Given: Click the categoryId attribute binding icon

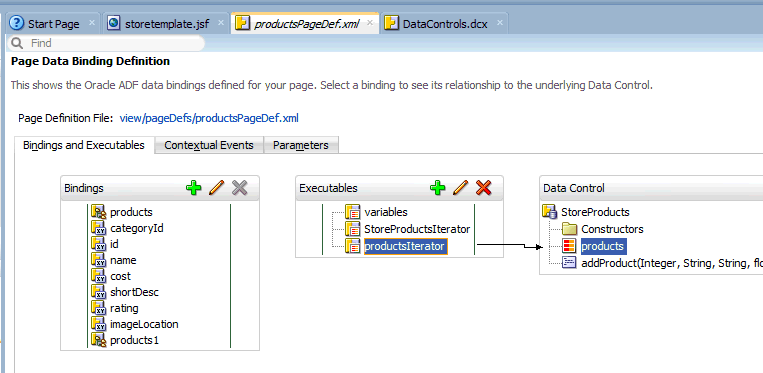Looking at the screenshot, I should (99, 228).
